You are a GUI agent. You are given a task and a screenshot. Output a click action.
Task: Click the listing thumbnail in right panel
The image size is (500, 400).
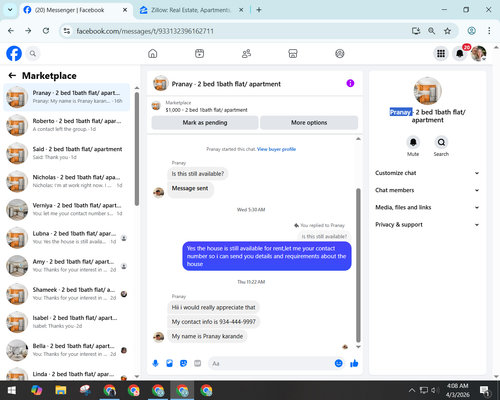pyautogui.click(x=427, y=91)
